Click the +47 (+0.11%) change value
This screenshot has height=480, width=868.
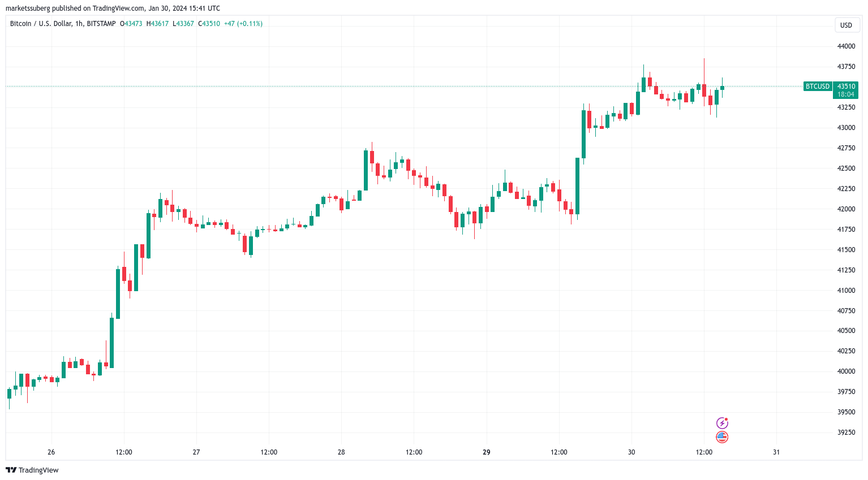click(243, 24)
